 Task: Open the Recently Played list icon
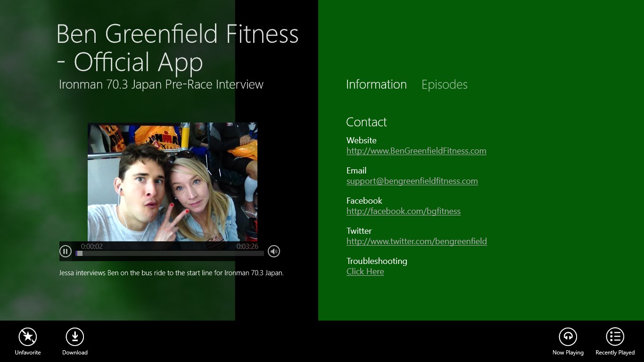(x=615, y=337)
